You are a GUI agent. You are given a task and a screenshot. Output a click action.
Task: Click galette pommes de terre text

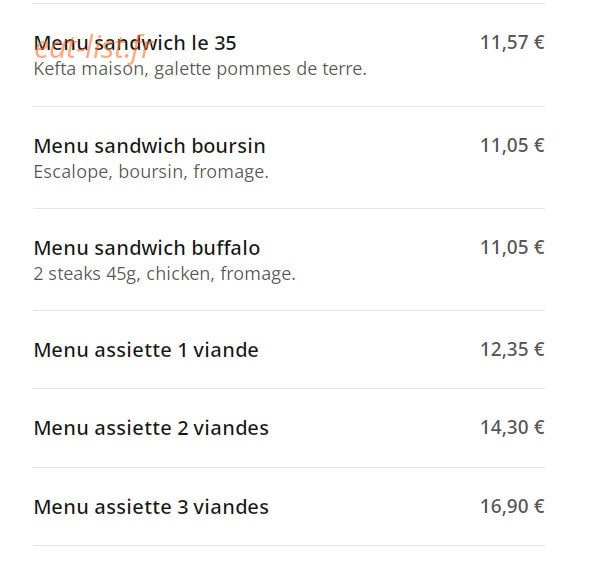click(x=260, y=69)
